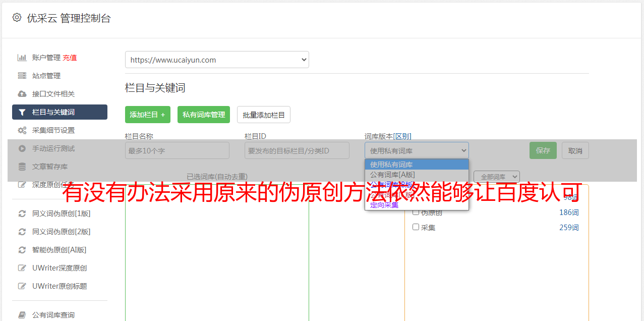
Task: Click the edit icon beside UWriter原创标题
Action: [x=22, y=286]
